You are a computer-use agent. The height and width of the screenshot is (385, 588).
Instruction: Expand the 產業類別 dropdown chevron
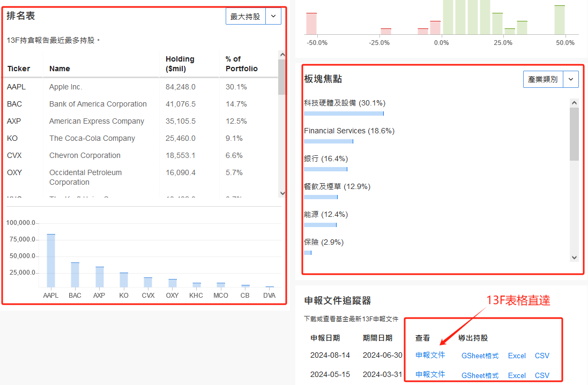coord(571,79)
